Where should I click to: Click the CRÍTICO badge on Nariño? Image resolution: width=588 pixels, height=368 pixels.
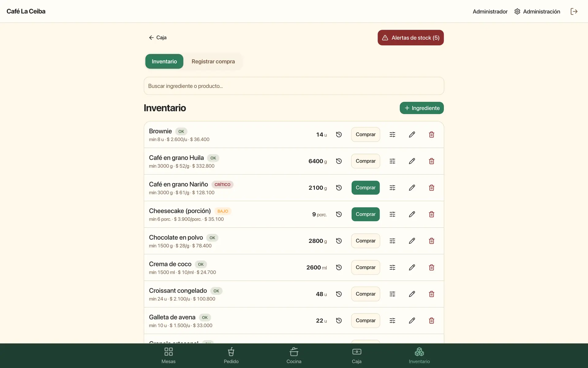222,185
